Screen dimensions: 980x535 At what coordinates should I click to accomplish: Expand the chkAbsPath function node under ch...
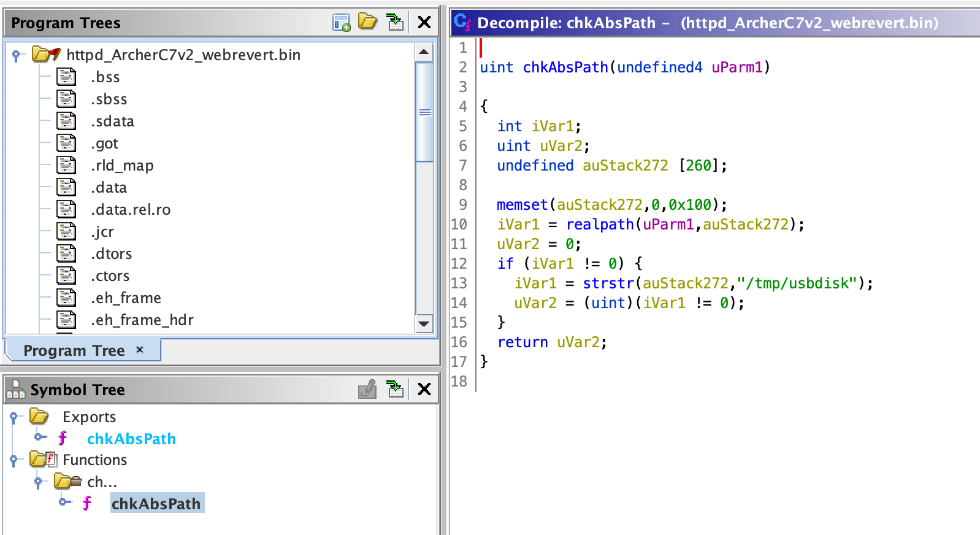(65, 502)
